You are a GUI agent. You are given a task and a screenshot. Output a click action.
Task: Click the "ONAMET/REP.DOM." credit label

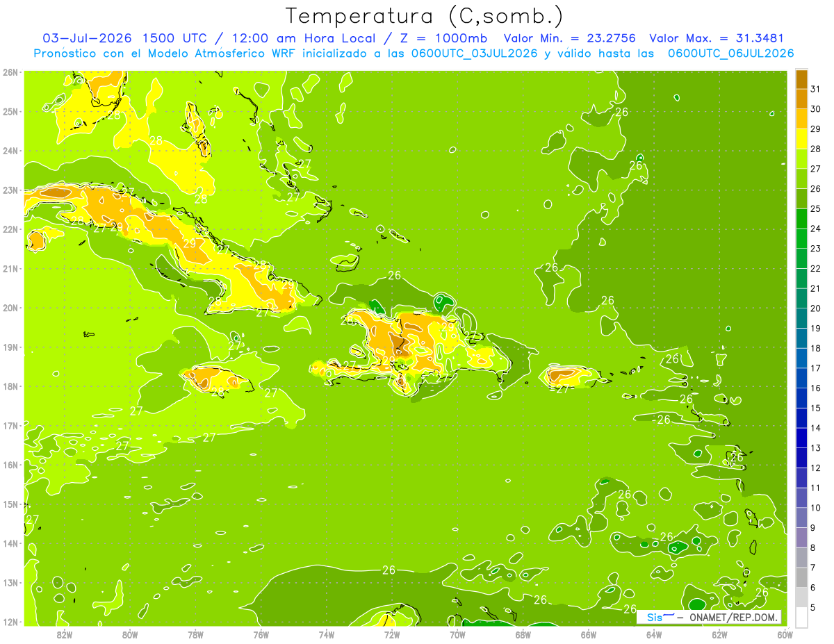[x=735, y=618]
